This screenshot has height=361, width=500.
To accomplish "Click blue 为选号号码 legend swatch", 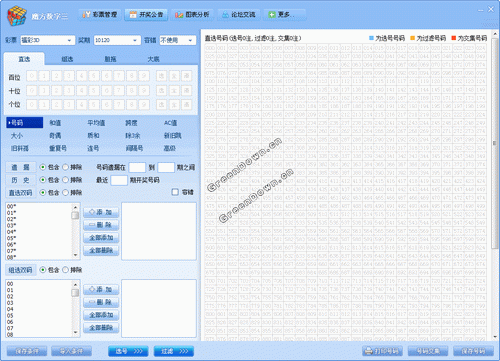I will click(x=371, y=38).
